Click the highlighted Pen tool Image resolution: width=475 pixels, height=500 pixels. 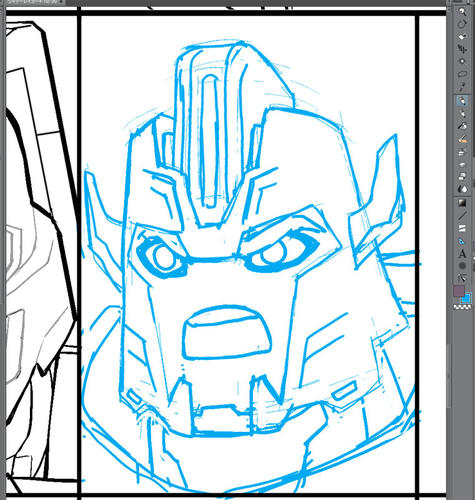462,101
